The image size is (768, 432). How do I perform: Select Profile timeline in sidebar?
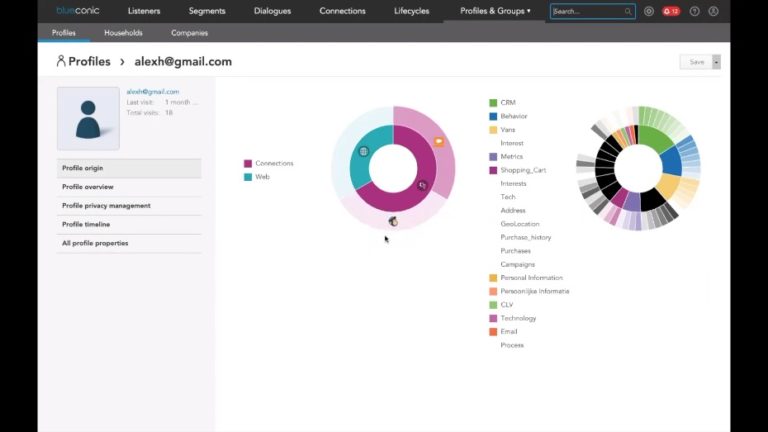pyautogui.click(x=86, y=224)
